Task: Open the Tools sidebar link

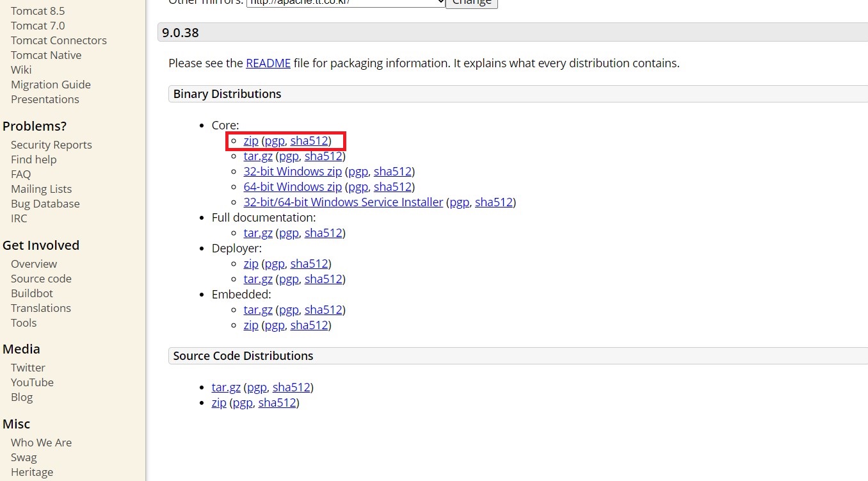Action: pos(24,323)
